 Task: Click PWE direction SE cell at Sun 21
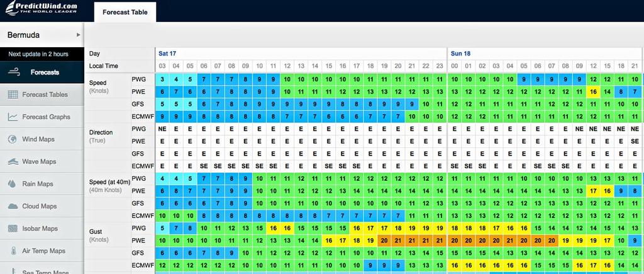635,141
